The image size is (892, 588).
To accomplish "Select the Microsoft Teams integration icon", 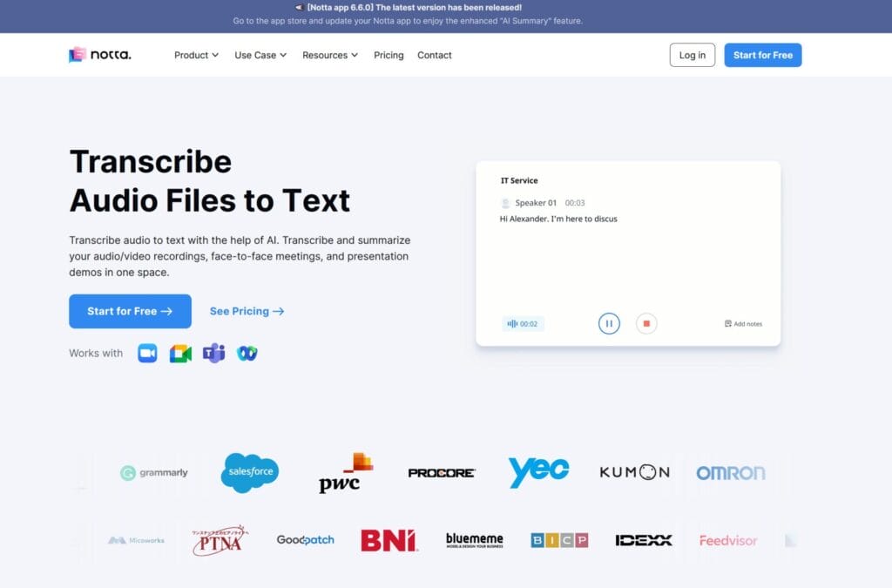I will [x=213, y=353].
